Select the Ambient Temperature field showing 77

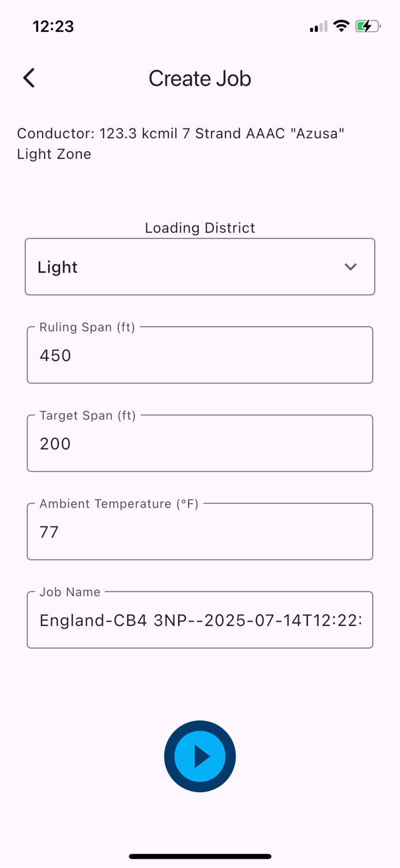tap(199, 531)
